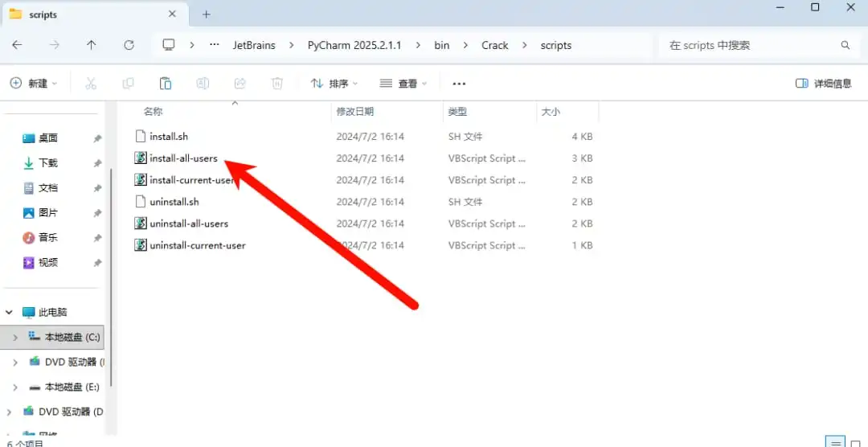Click the Paste clipboard icon
The width and height of the screenshot is (868, 447).
[166, 84]
